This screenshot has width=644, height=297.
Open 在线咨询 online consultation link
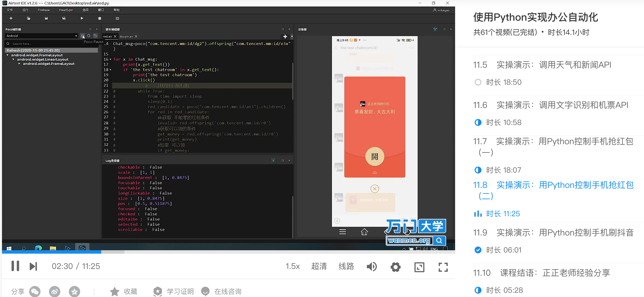click(221, 291)
